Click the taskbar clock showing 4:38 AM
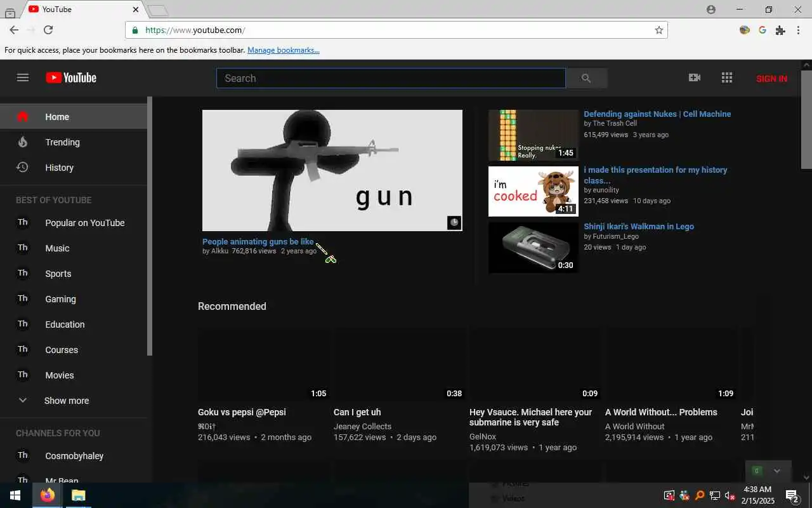 click(758, 495)
